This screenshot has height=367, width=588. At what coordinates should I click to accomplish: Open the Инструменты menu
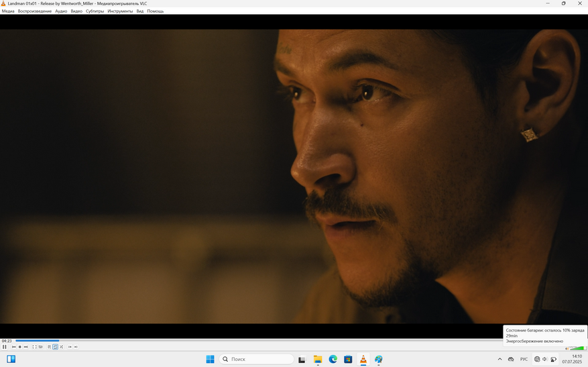[120, 11]
